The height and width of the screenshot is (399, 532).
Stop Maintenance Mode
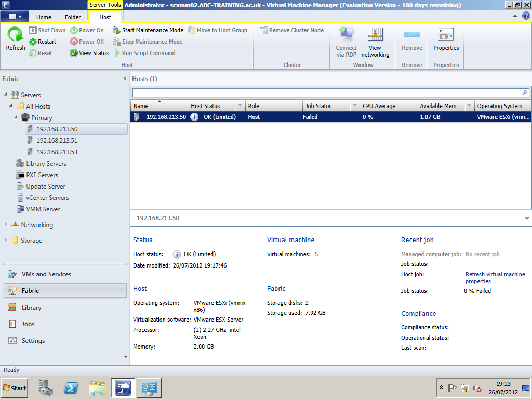(x=148, y=42)
